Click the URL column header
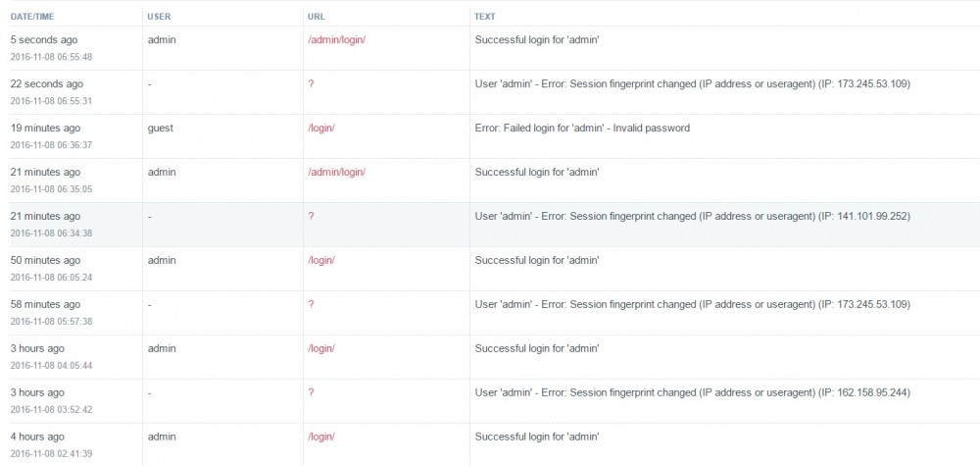Image resolution: width=980 pixels, height=466 pixels. coord(316,16)
